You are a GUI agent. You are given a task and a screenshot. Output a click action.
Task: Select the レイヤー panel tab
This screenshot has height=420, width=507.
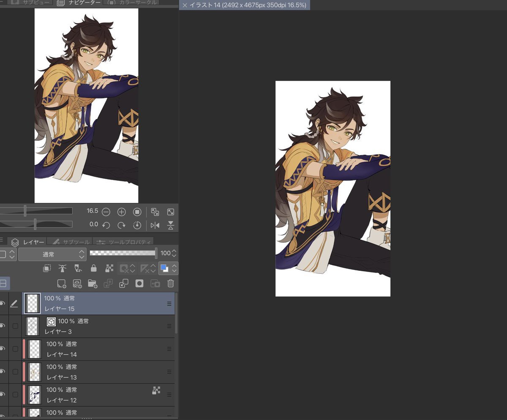click(x=27, y=242)
